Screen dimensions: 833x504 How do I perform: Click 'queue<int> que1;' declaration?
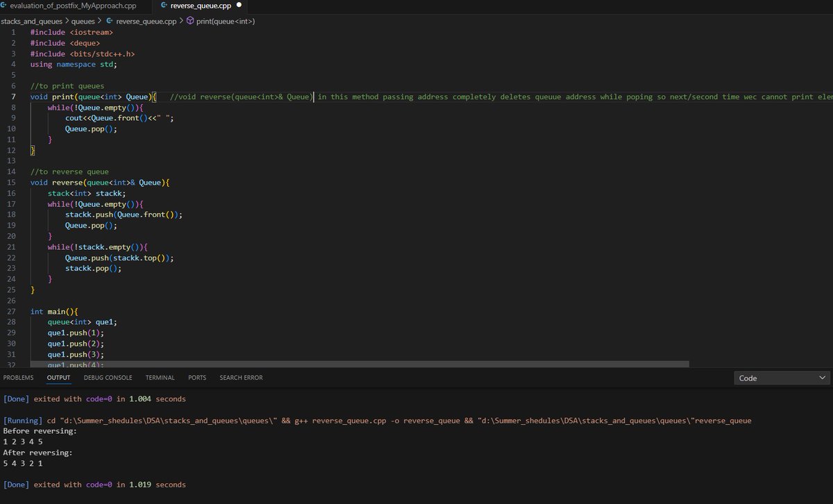[83, 322]
